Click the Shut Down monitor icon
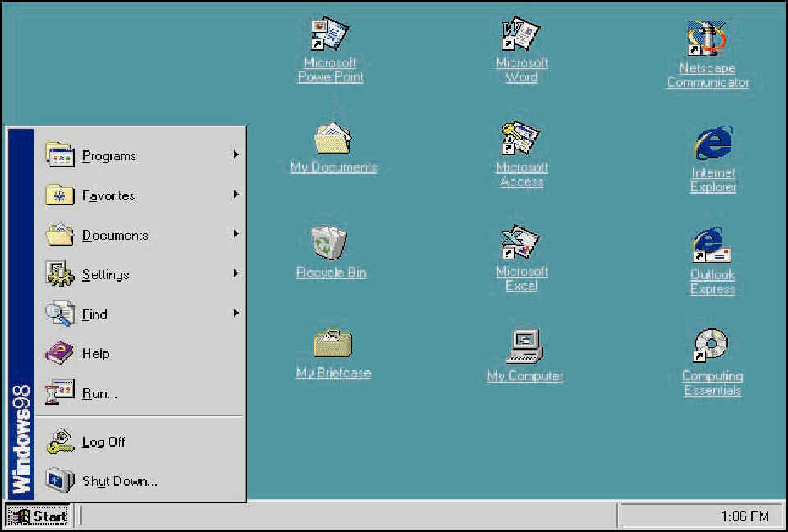The image size is (788, 532). pos(60,481)
